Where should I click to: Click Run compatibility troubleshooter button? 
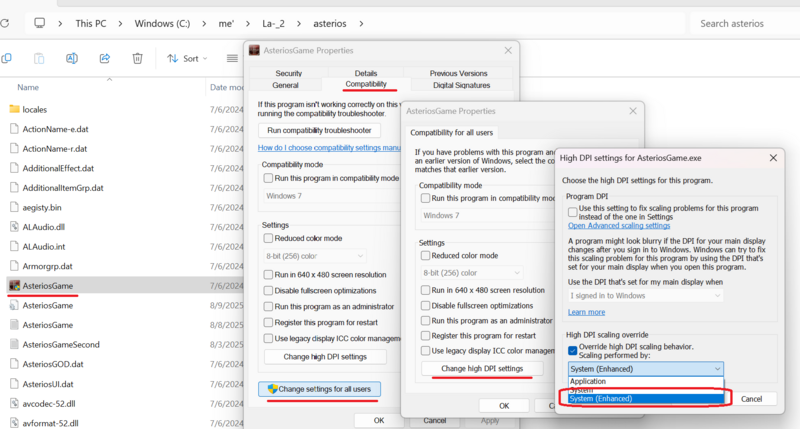coord(319,131)
